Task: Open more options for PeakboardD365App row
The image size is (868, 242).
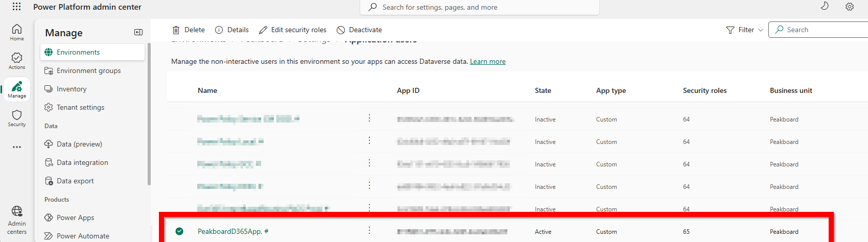Action: [x=369, y=231]
